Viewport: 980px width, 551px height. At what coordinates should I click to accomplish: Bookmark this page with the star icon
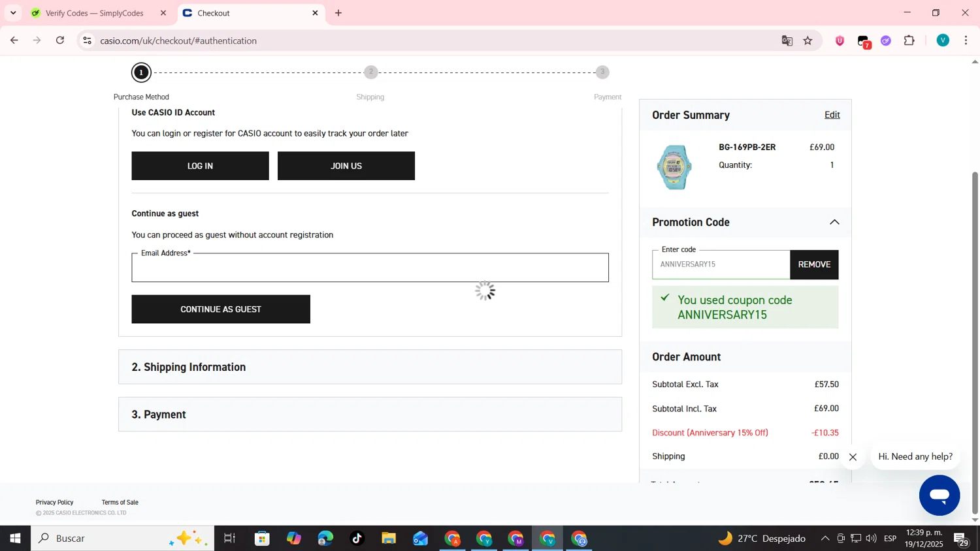coord(808,40)
